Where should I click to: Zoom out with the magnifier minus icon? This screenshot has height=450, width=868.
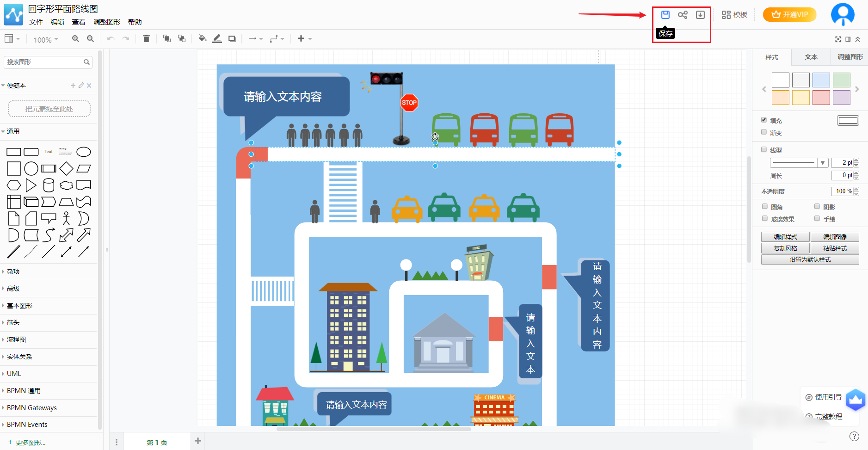tap(91, 39)
